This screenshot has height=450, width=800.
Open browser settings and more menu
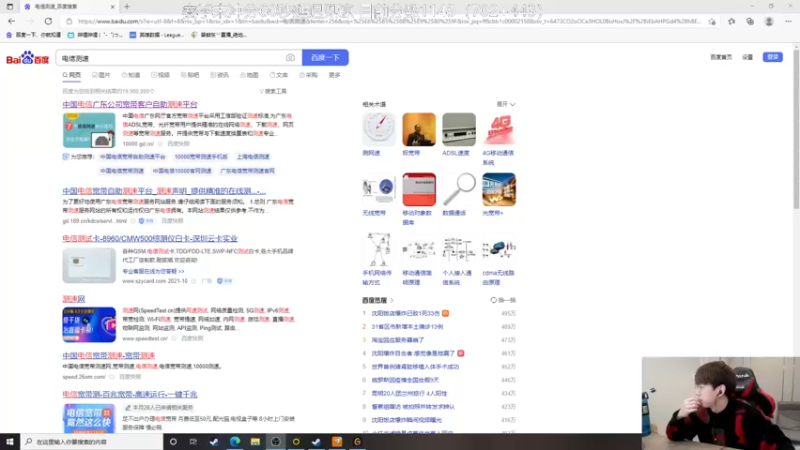[788, 21]
